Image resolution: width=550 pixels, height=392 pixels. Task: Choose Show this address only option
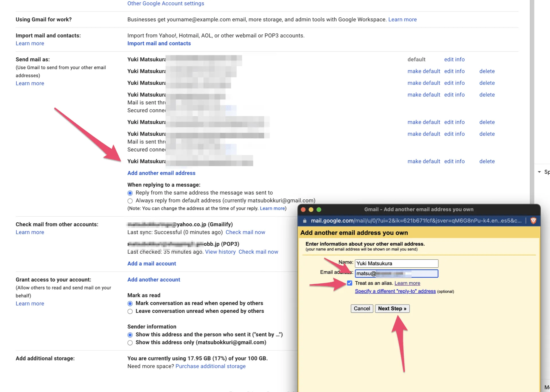130,343
